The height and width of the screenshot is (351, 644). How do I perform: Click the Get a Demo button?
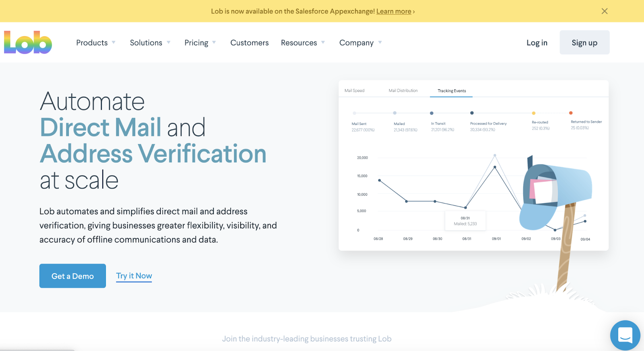[72, 276]
